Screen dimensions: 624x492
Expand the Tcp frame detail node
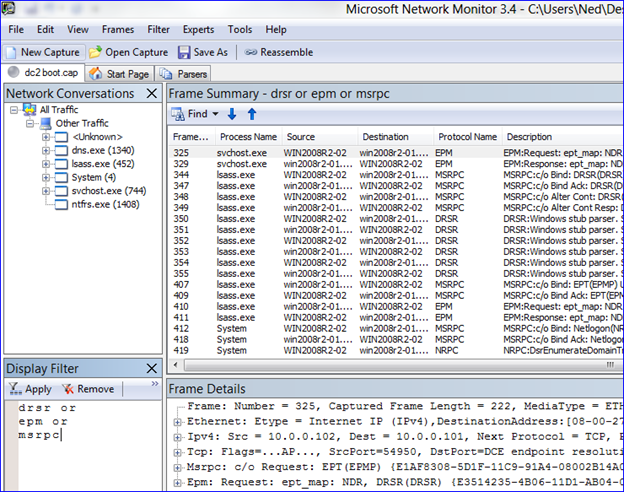[x=177, y=452]
